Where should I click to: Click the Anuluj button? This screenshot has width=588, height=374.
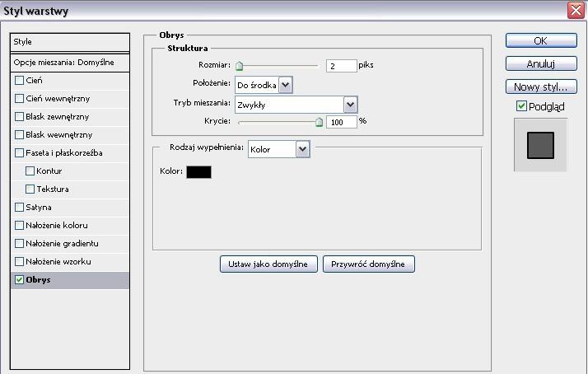click(x=541, y=63)
